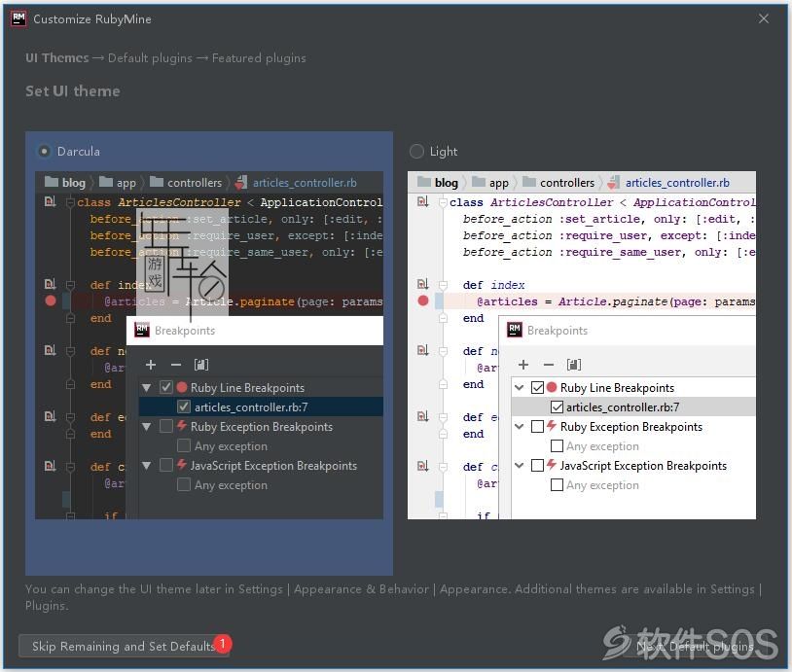Enable JavaScript Exception Breakpoints checkbox in Darcula preview
792x672 pixels.
pos(166,465)
